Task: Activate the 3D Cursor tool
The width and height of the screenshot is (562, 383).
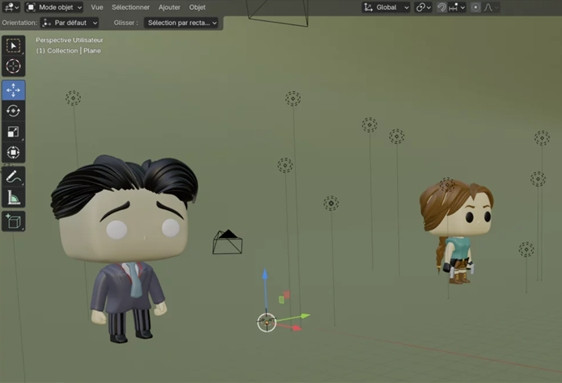Action: click(x=13, y=66)
